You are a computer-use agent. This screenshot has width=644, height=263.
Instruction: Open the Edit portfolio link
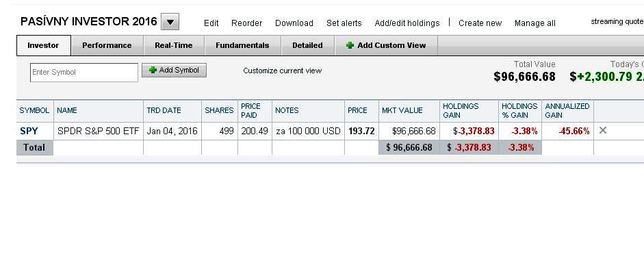[211, 23]
